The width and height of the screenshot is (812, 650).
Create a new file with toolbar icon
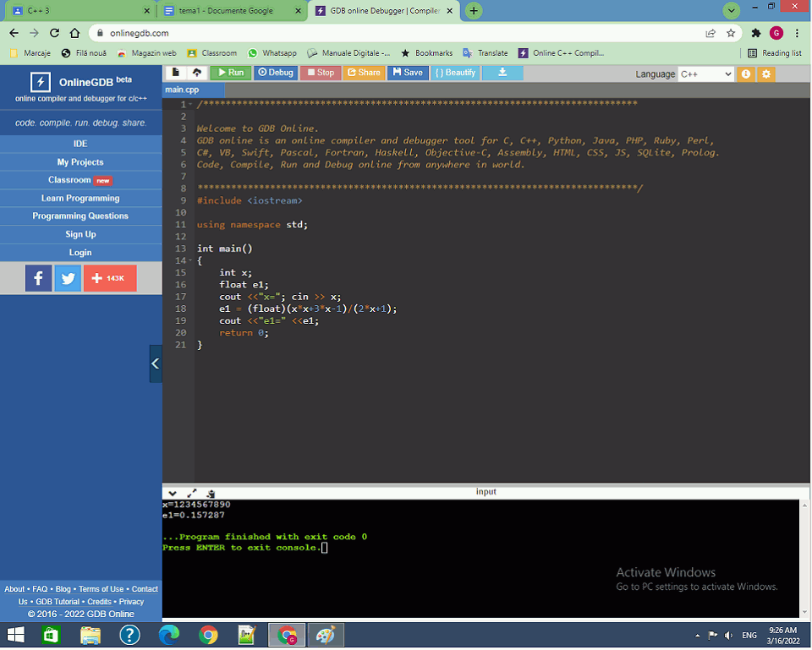(176, 73)
